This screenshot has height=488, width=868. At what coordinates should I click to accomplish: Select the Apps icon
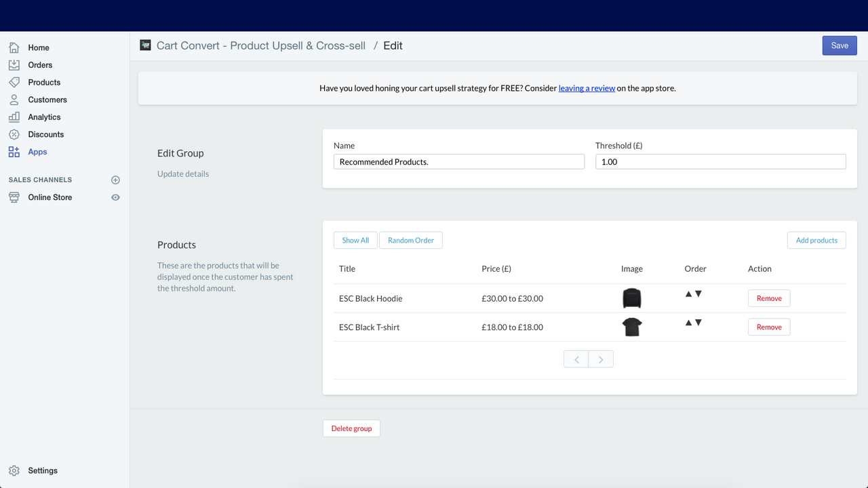pos(14,152)
